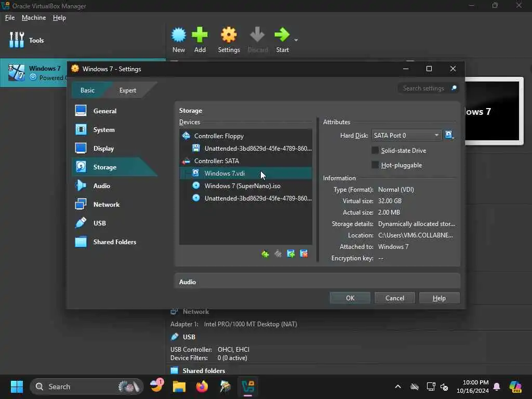This screenshot has height=399, width=532.
Task: Select the Tools entry in the left pane
Action: 82,40
